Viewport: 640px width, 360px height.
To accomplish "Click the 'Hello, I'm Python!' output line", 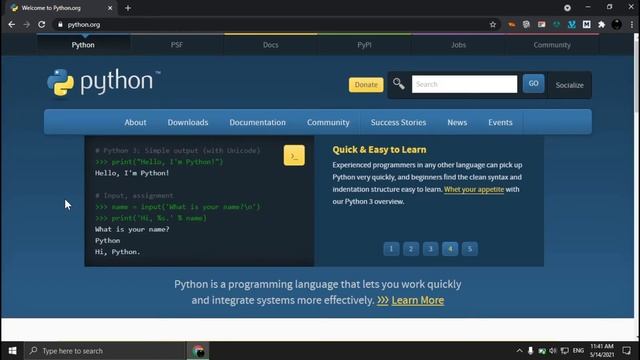I will click(132, 173).
